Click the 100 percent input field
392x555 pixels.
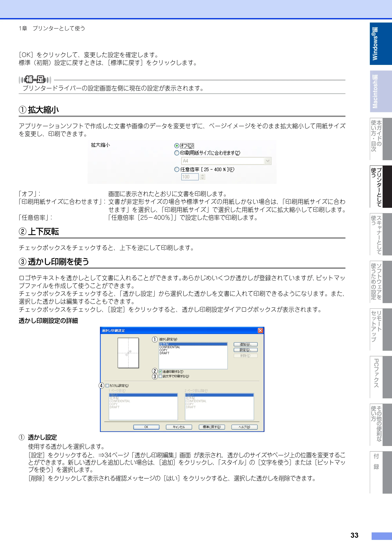pos(190,177)
